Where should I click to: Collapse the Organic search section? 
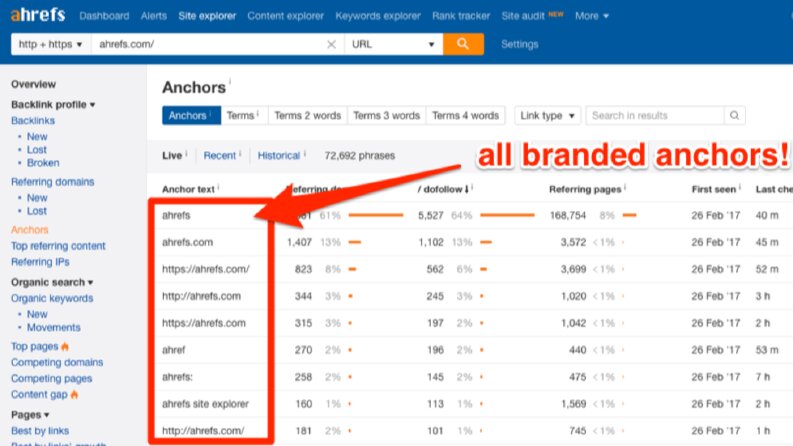52,282
